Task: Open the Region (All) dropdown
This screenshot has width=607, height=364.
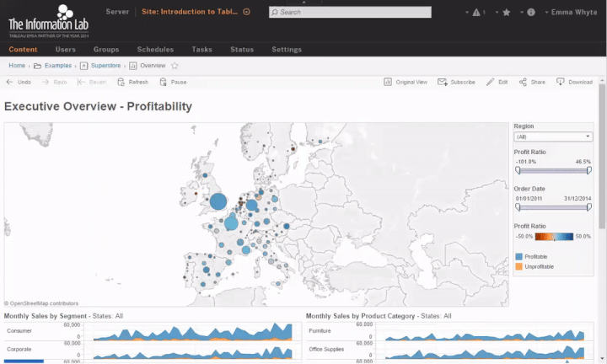Action: pyautogui.click(x=553, y=137)
